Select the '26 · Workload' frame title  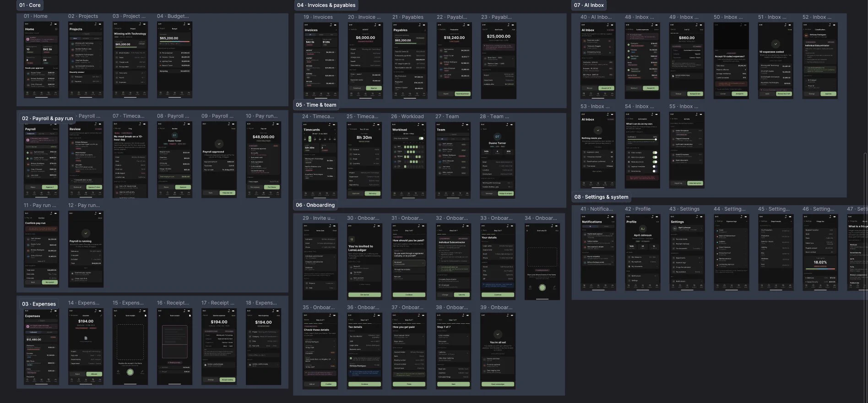pyautogui.click(x=407, y=116)
